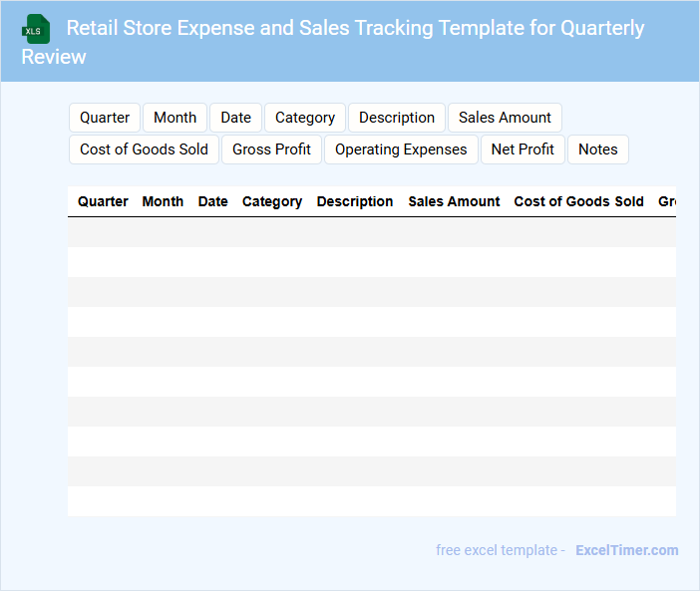Select the Quarter tag button
Viewport: 700px width, 591px height.
pyautogui.click(x=105, y=118)
